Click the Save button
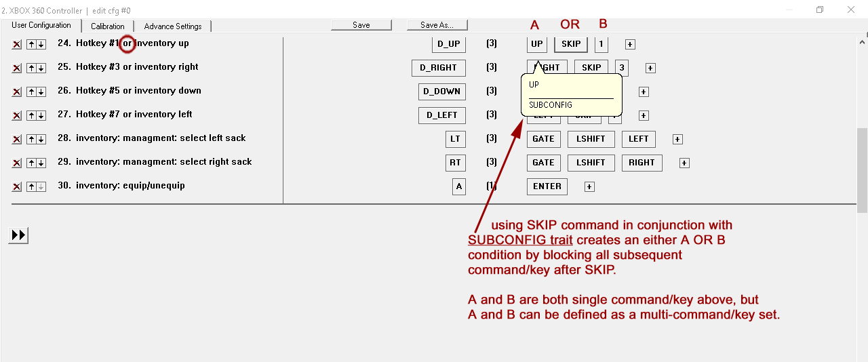 click(361, 25)
